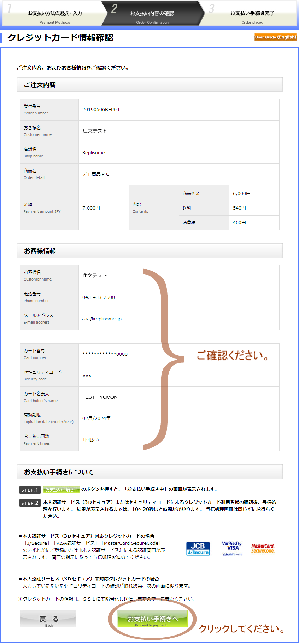
Task: Click the small green button image beside STEP.1
Action: click(61, 490)
